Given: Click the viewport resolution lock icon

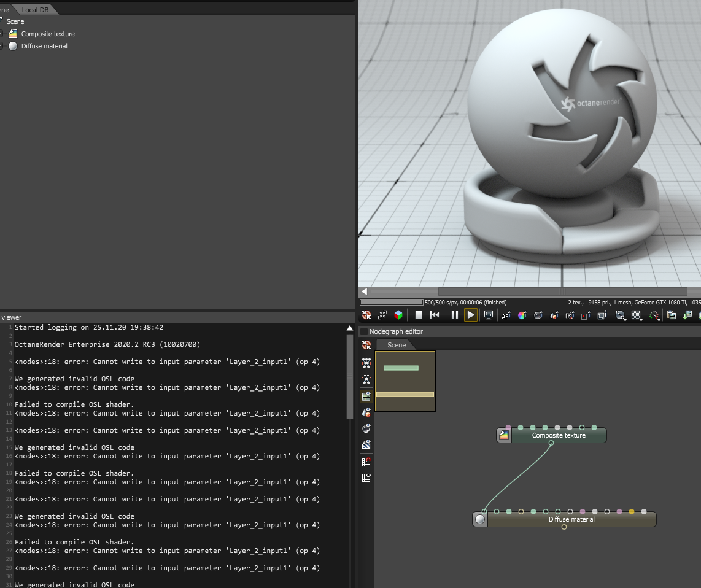Looking at the screenshot, I should click(x=382, y=315).
